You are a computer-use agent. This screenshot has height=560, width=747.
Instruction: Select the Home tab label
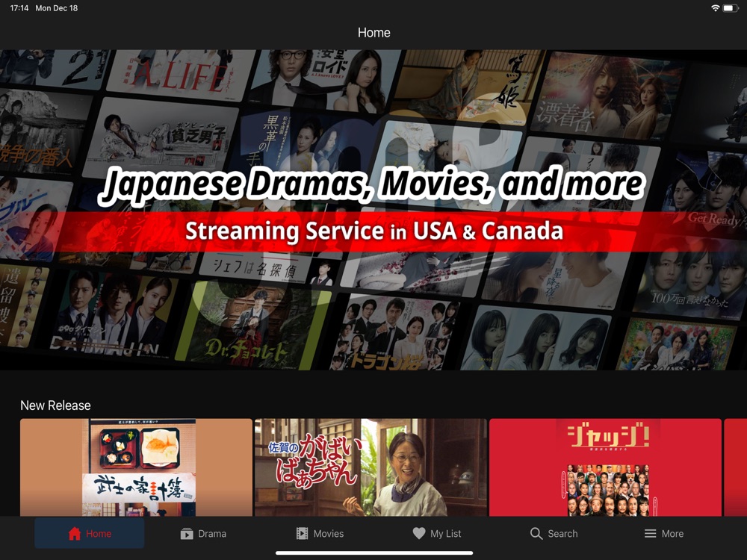99,534
